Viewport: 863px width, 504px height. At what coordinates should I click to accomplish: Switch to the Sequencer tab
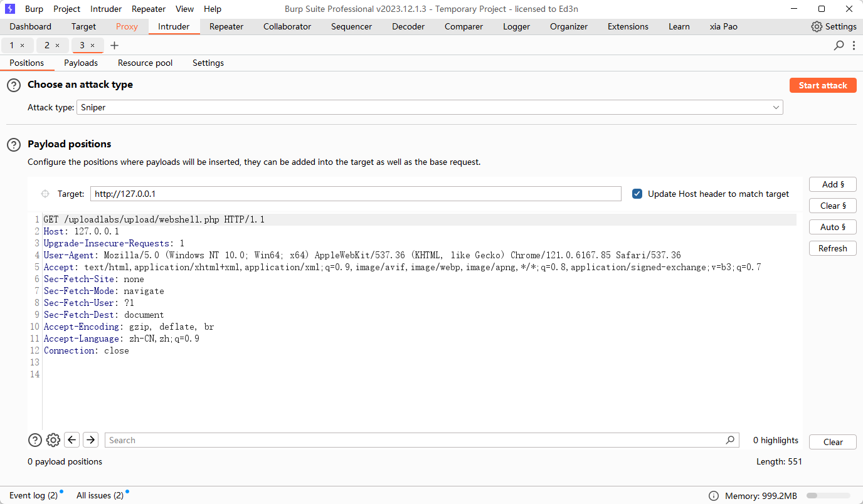pyautogui.click(x=351, y=26)
